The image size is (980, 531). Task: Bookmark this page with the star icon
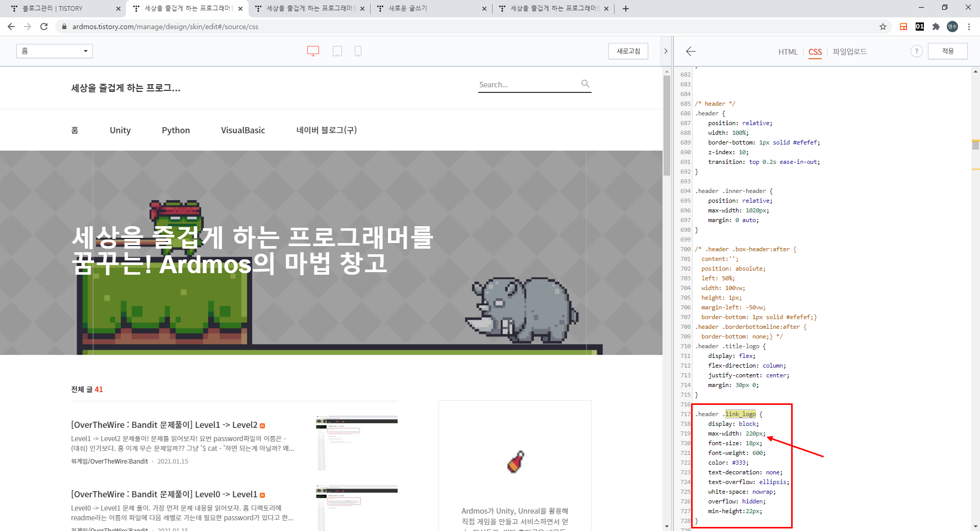(x=883, y=27)
